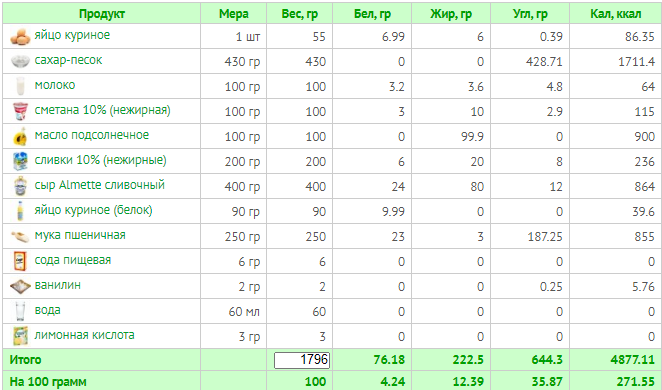This screenshot has height=390, width=662.
Task: Click the Almette cheese jar icon
Action: (20, 186)
